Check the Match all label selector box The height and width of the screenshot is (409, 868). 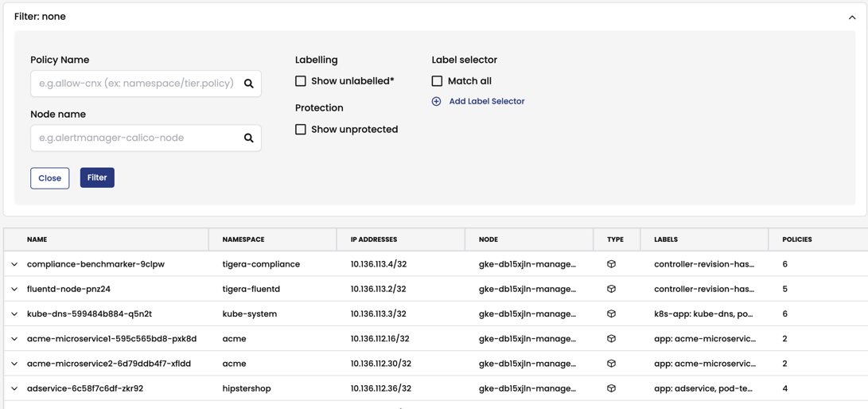pyautogui.click(x=437, y=81)
